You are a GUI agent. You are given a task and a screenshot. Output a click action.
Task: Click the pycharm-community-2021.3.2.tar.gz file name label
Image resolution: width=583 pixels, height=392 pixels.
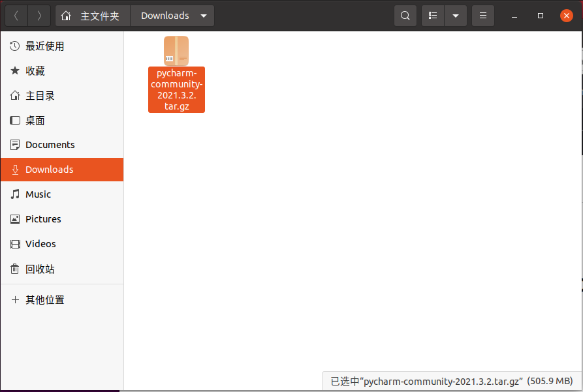(x=177, y=89)
